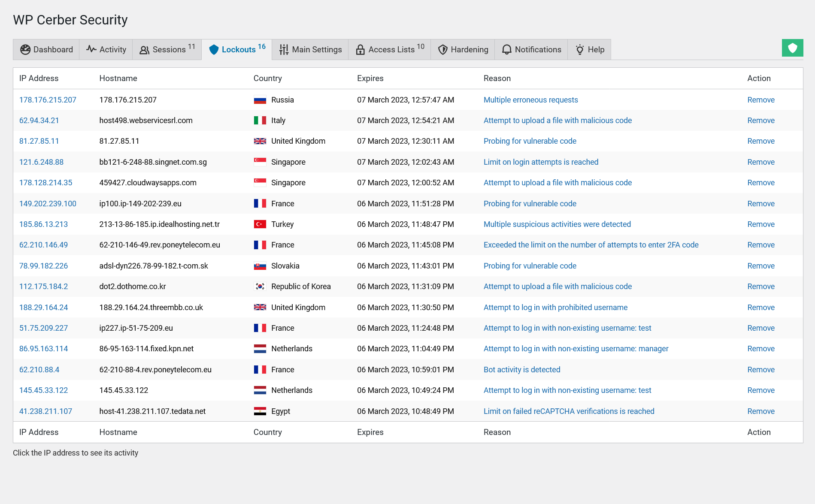815x504 pixels.
Task: Remove the lockout for 178.176.215.207
Action: [760, 100]
